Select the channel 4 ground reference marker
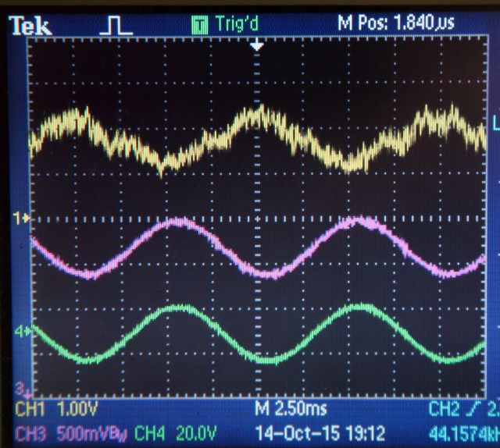 point(23,332)
